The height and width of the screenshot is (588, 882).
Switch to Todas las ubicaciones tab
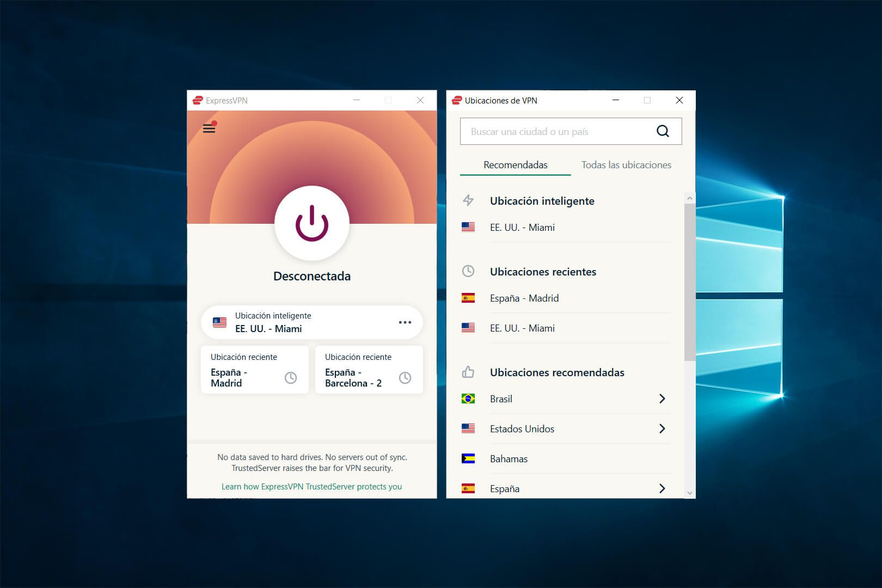(626, 165)
